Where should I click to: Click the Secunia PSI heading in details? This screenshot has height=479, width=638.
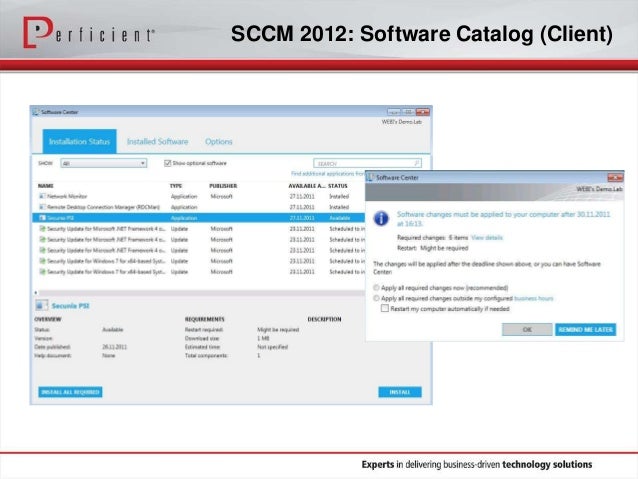click(x=70, y=306)
